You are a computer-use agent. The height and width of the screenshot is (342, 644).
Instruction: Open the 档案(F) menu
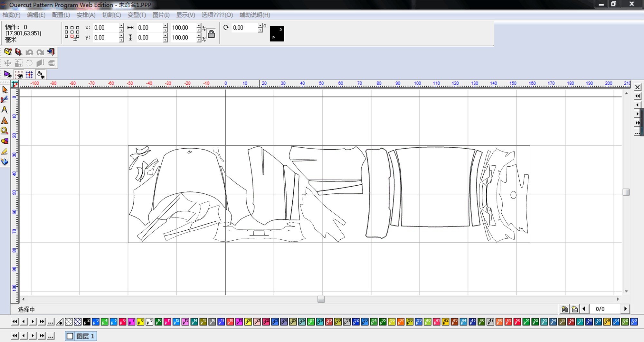coord(11,15)
